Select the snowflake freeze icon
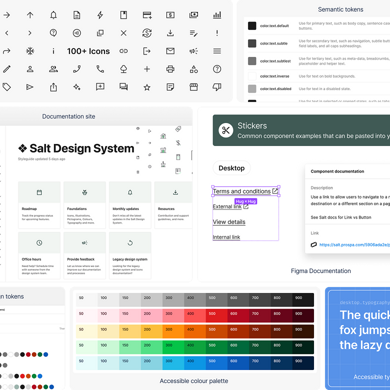The height and width of the screenshot is (390, 390). (30, 51)
